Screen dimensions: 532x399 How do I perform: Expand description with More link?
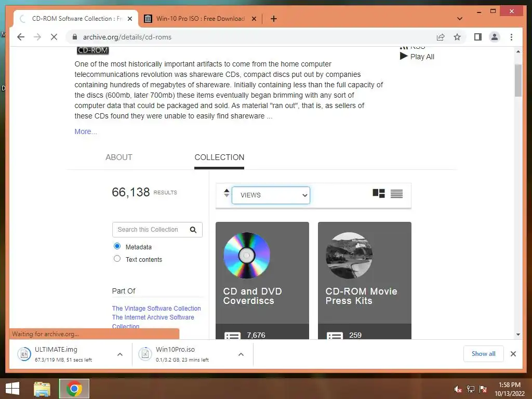86,131
